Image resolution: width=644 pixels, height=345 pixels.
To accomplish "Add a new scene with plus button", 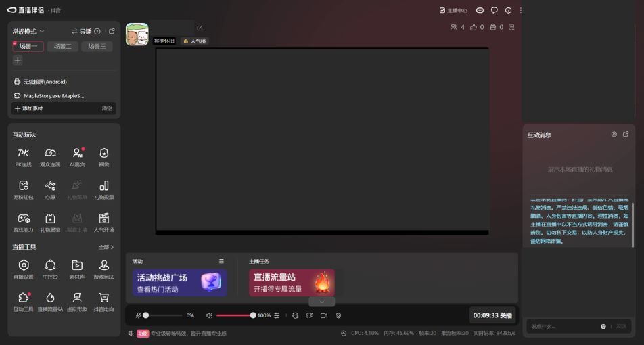I will [x=18, y=60].
